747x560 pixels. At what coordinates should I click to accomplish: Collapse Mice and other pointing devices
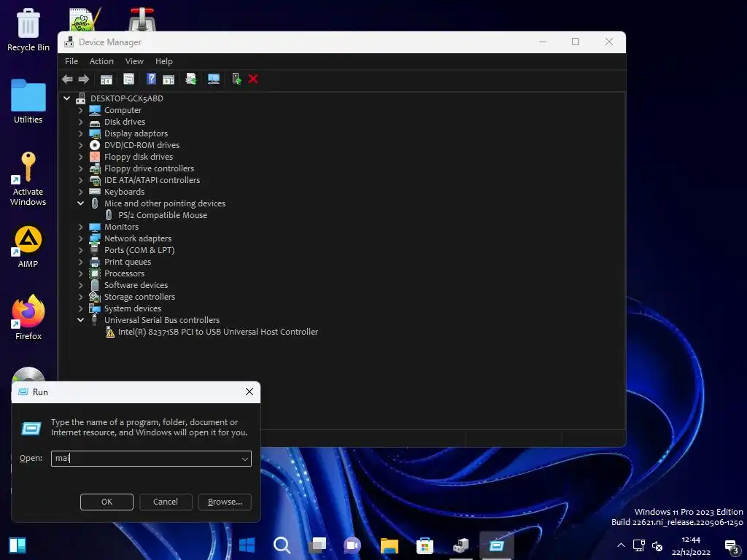(80, 203)
